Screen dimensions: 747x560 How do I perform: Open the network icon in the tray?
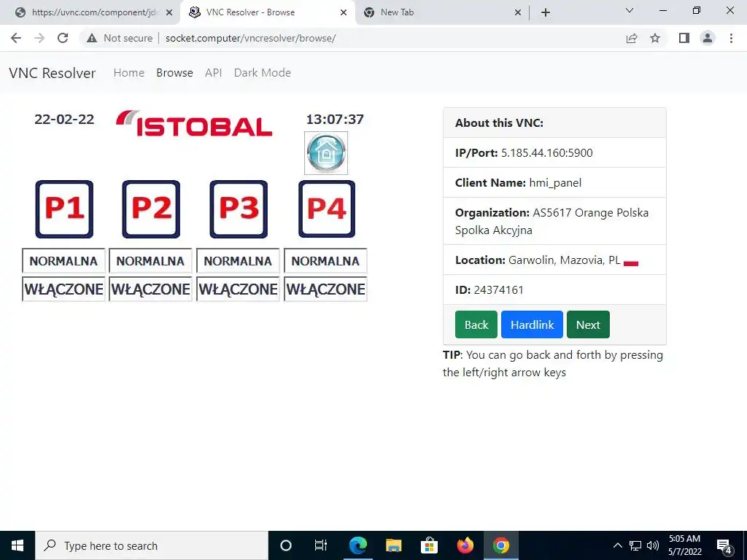(x=635, y=545)
